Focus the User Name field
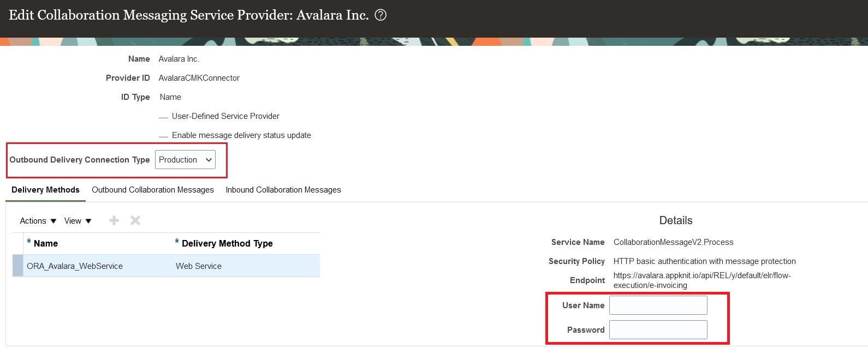 pos(658,305)
